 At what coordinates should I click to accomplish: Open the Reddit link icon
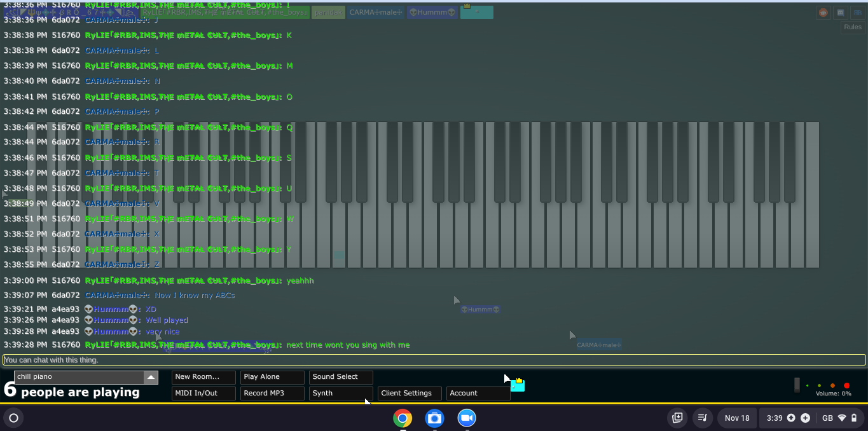coord(823,13)
